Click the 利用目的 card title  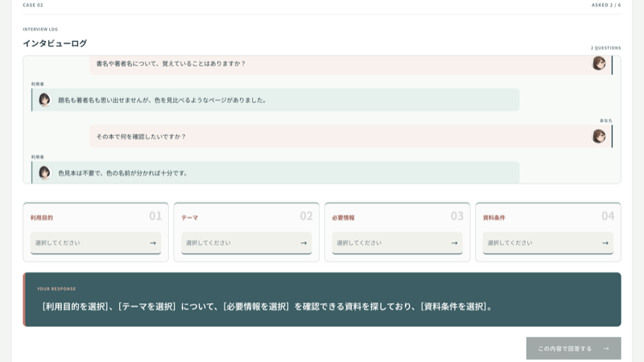click(42, 218)
